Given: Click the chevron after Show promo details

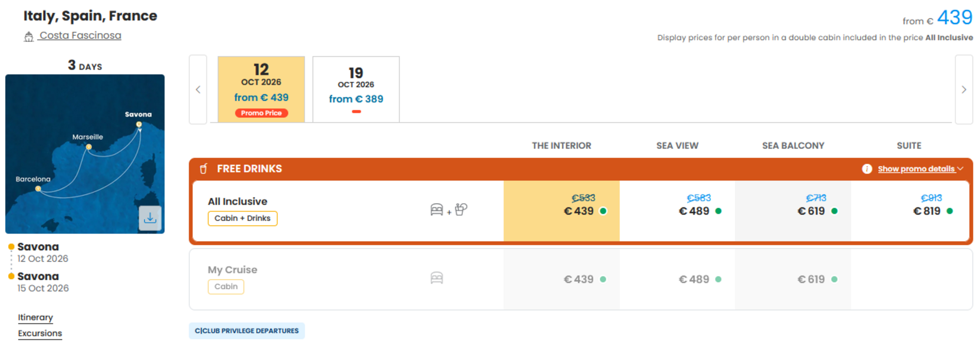Looking at the screenshot, I should (960, 169).
